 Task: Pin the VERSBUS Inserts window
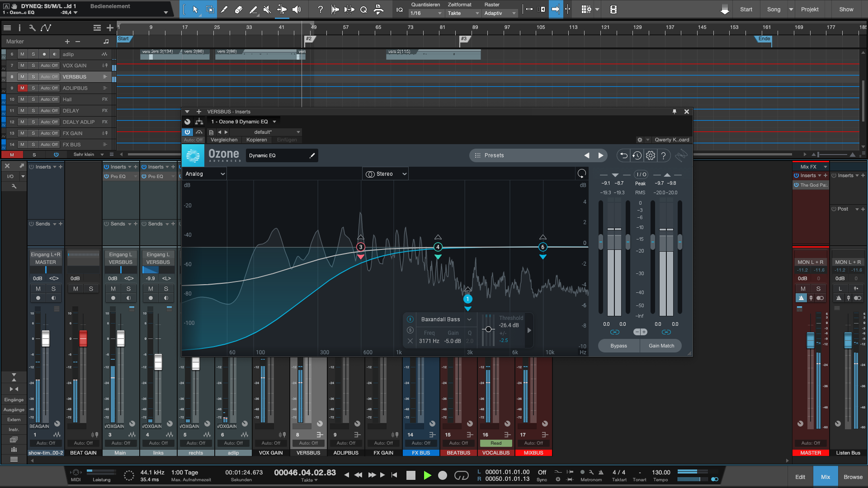674,112
